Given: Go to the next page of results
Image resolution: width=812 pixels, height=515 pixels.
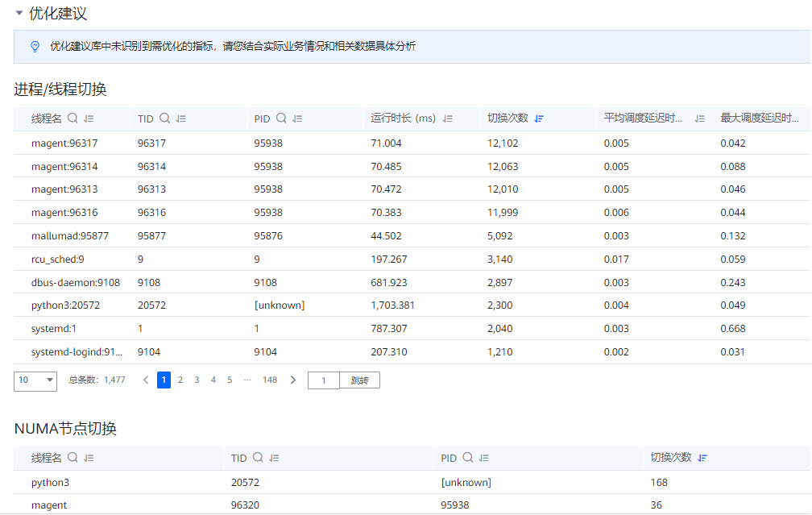Looking at the screenshot, I should point(293,380).
